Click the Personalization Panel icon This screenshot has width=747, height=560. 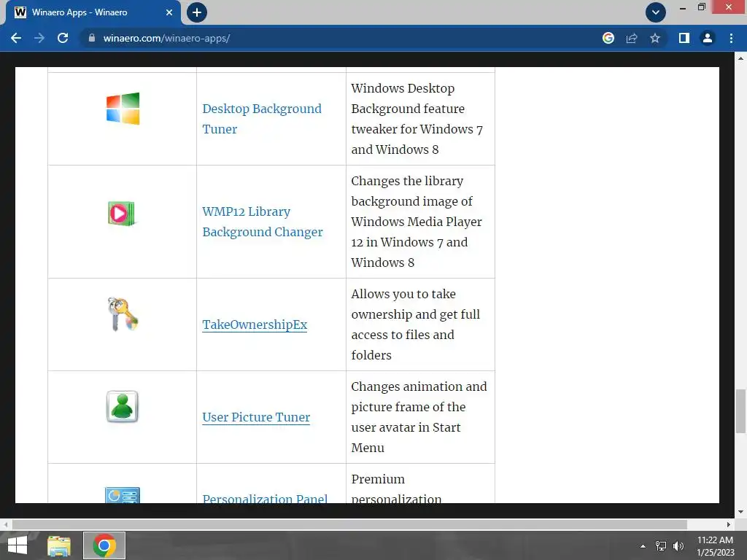123,495
